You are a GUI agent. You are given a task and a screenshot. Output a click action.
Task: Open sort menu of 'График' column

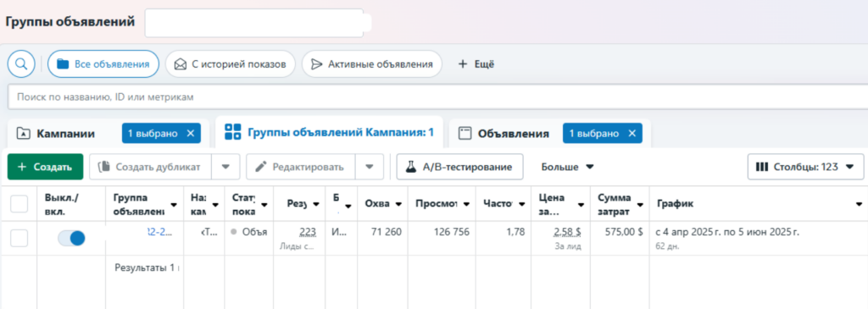(860, 205)
